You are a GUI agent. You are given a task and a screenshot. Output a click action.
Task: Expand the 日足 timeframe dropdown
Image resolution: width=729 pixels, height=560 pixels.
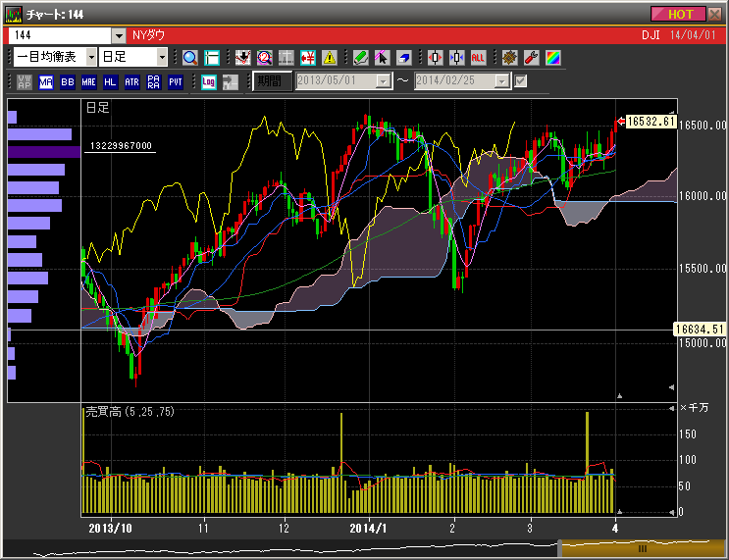click(x=162, y=58)
